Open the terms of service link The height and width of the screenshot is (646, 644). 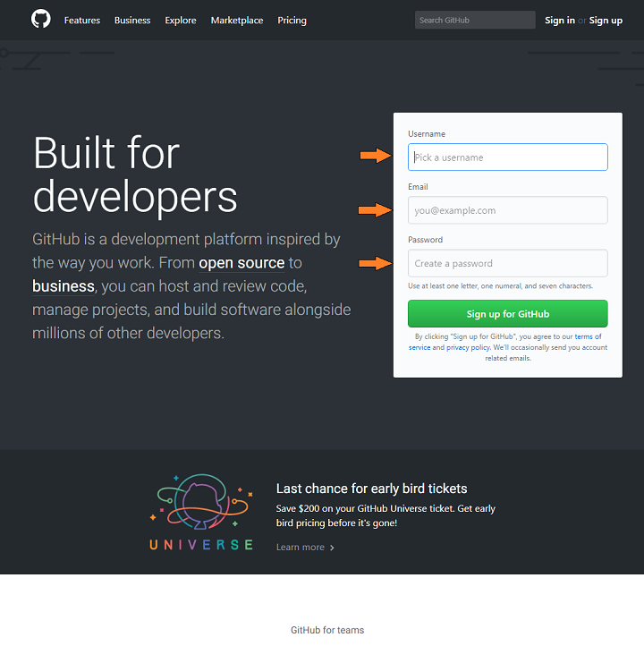click(x=588, y=336)
